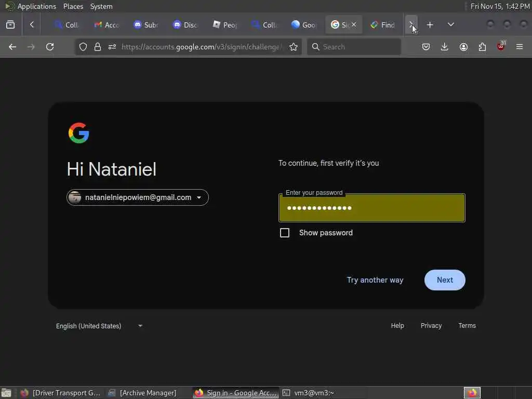
Task: Close the Google Sign in tab
Action: coord(354,24)
